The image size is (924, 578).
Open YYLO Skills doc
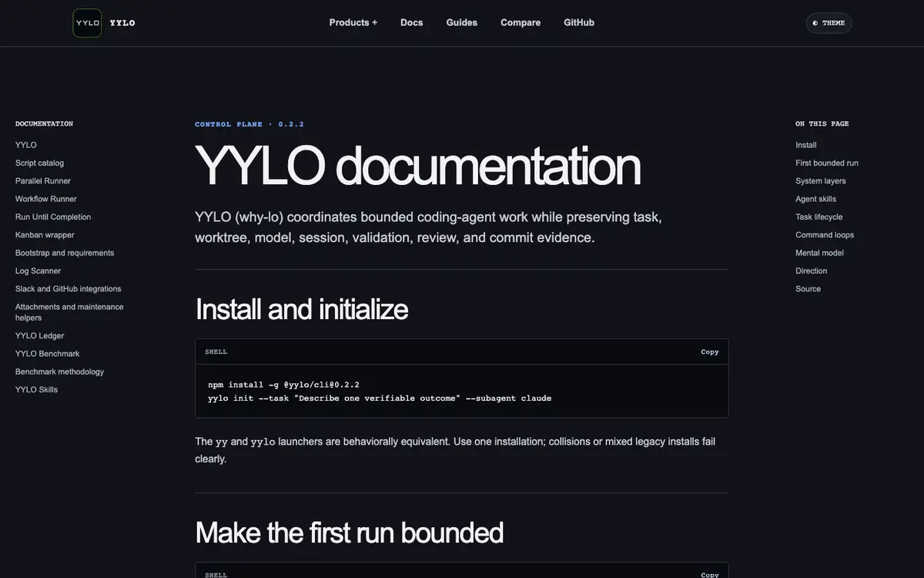36,389
